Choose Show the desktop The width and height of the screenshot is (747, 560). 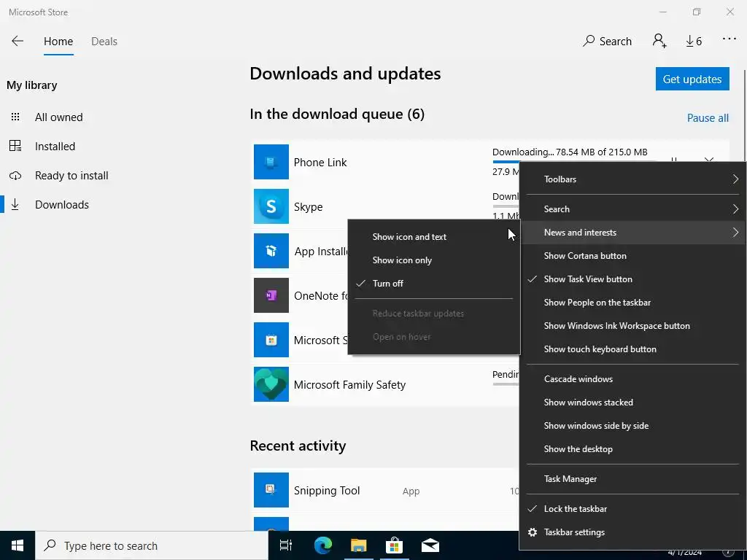[x=632, y=449]
